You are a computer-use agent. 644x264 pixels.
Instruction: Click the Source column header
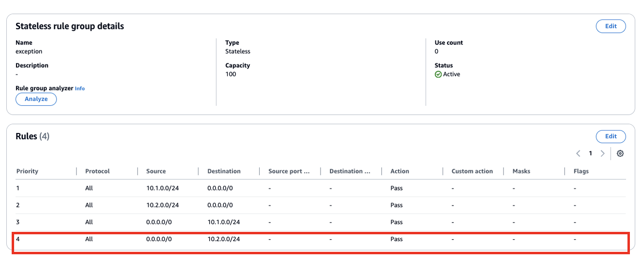tap(156, 171)
